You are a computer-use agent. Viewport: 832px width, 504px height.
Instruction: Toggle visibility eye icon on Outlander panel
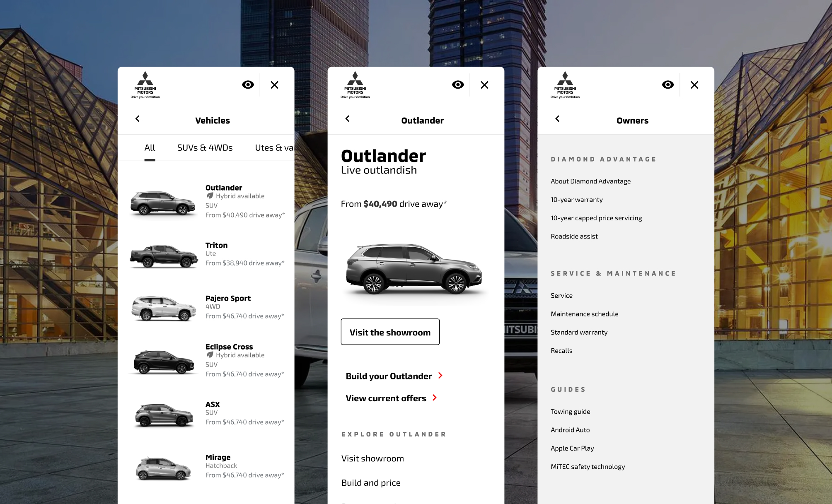(458, 84)
